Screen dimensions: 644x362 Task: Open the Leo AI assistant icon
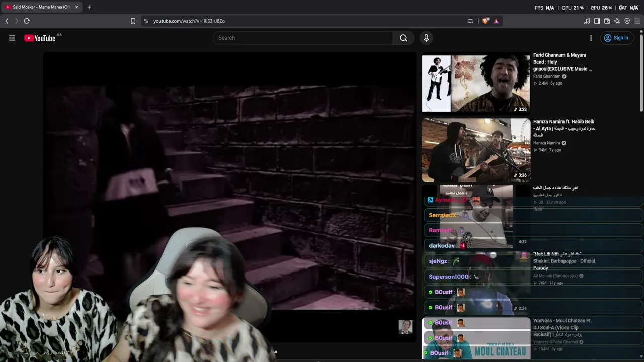[x=617, y=21]
